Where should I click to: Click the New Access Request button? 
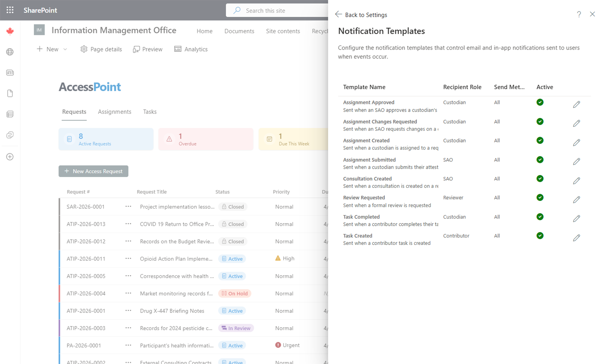pos(93,171)
